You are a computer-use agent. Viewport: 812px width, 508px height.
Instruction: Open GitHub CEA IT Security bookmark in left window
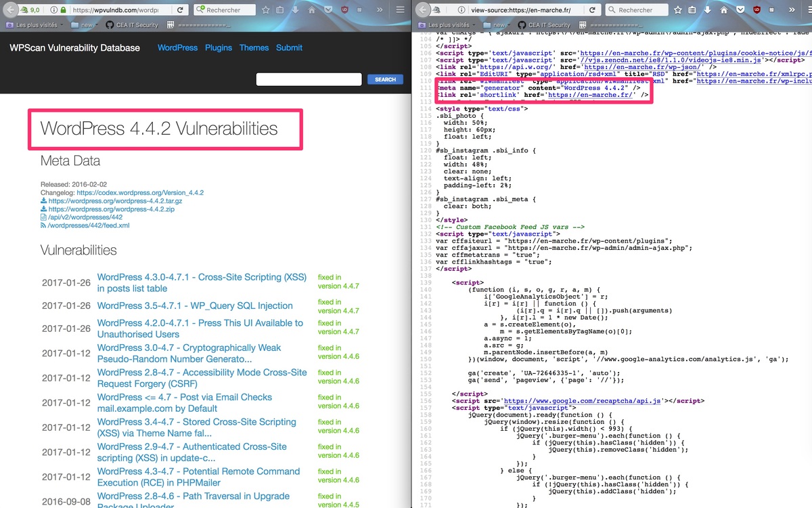(x=132, y=25)
